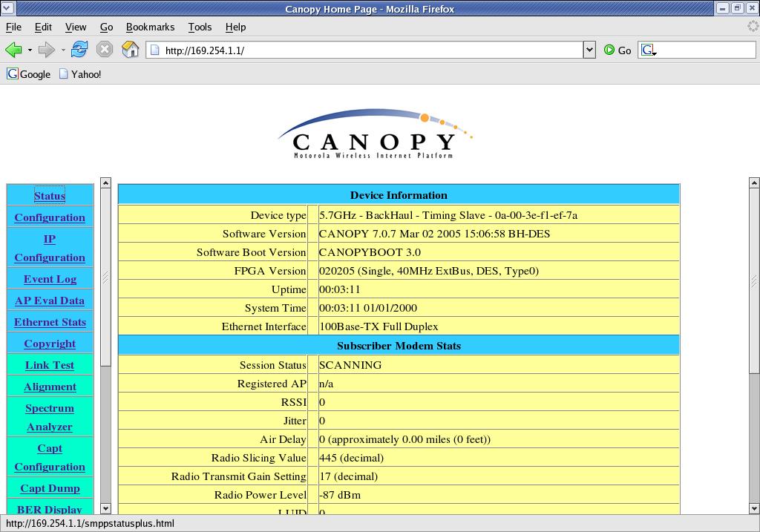Image resolution: width=760 pixels, height=532 pixels.
Task: Click the green Back arrow button
Action: pyautogui.click(x=13, y=50)
